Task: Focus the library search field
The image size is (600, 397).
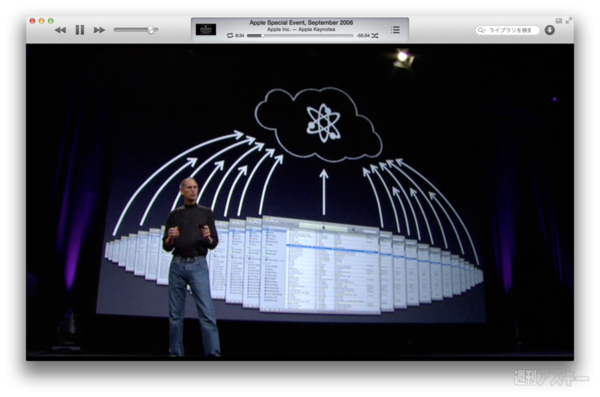Action: (x=507, y=30)
